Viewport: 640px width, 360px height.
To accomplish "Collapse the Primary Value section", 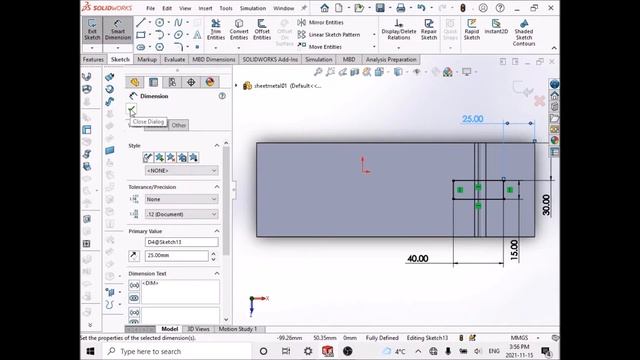I will 217,231.
